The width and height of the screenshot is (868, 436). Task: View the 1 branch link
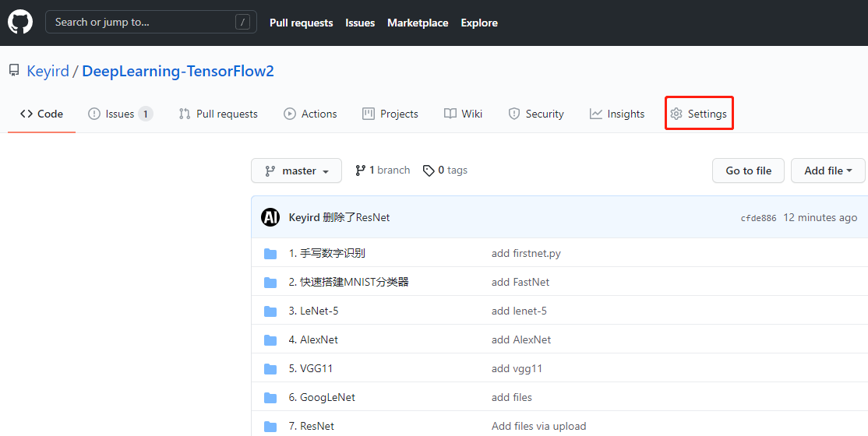tap(383, 171)
